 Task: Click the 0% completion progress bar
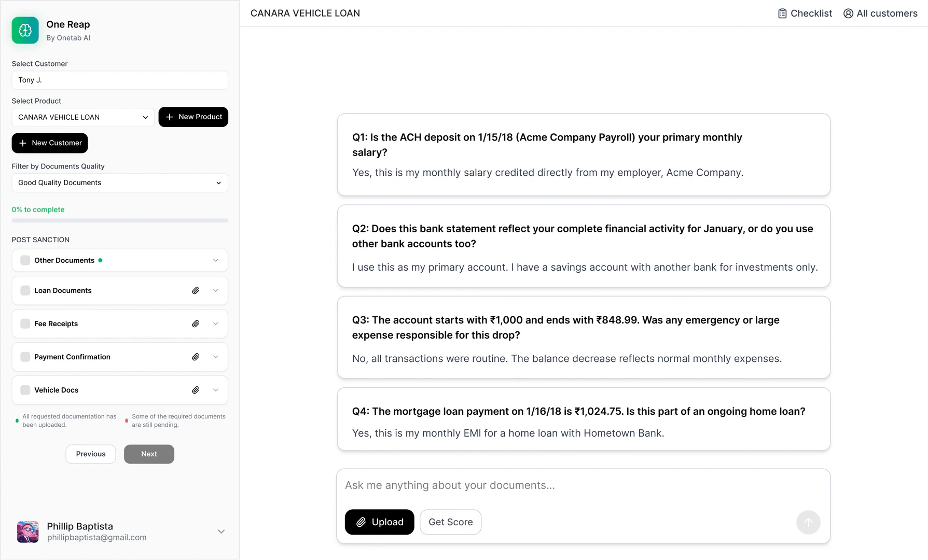(x=119, y=220)
